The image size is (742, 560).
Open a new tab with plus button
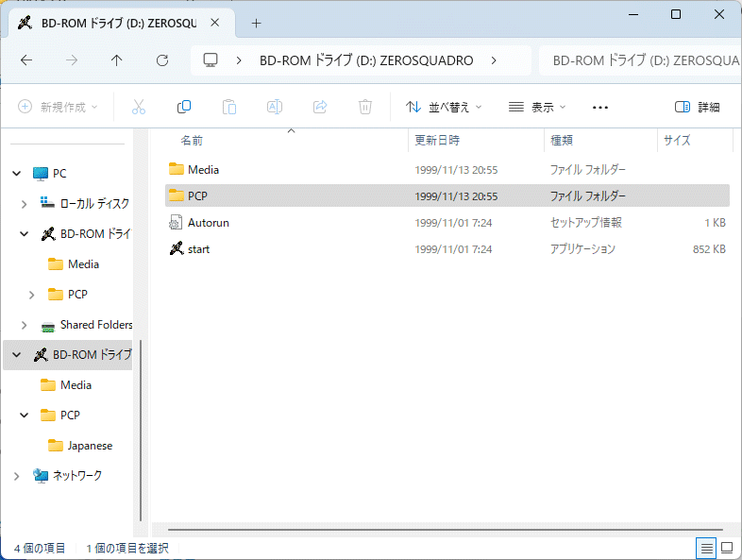256,24
